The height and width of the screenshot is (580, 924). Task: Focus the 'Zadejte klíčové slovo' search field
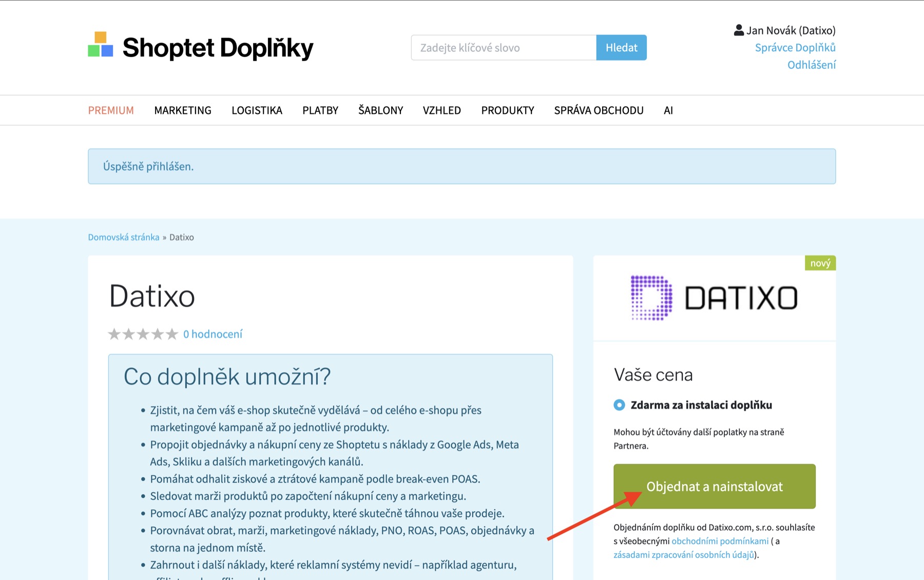coord(504,48)
